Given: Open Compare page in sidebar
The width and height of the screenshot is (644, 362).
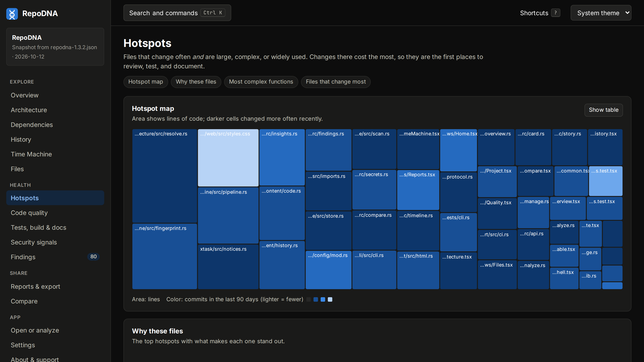Looking at the screenshot, I should 55,301.
